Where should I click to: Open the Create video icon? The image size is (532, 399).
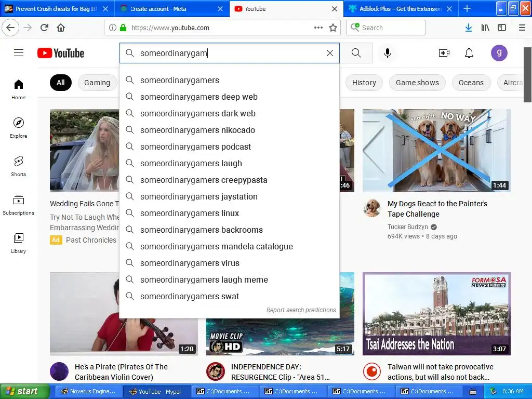tap(444, 53)
